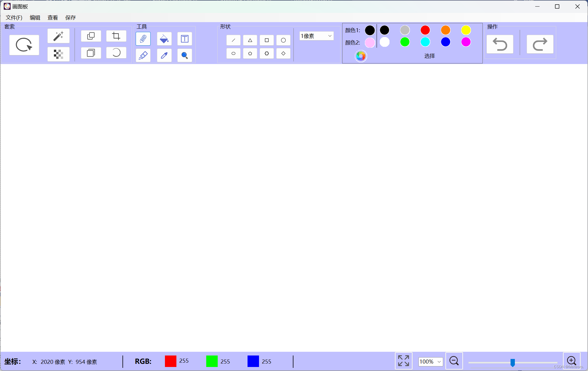This screenshot has height=371, width=588.
Task: Click the red RGB indicator square
Action: point(171,361)
